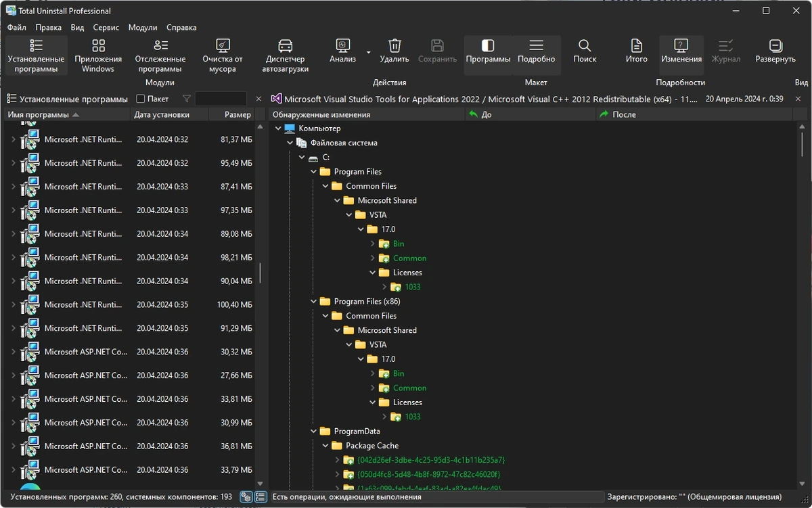Viewport: 812px width, 508px height.
Task: Expand the {050d4fc8-5d48...} folder
Action: pos(337,474)
